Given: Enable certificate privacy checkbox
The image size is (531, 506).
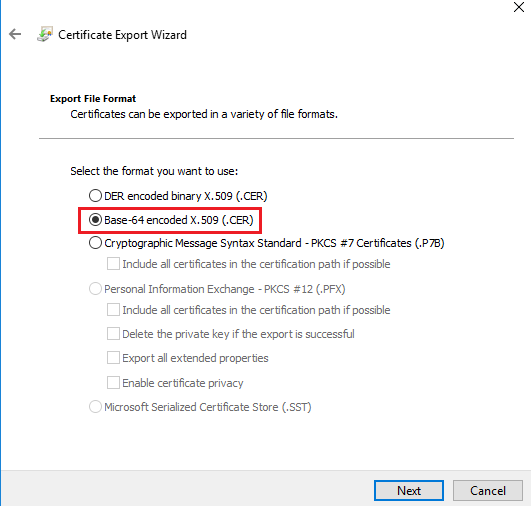Looking at the screenshot, I should click(113, 383).
